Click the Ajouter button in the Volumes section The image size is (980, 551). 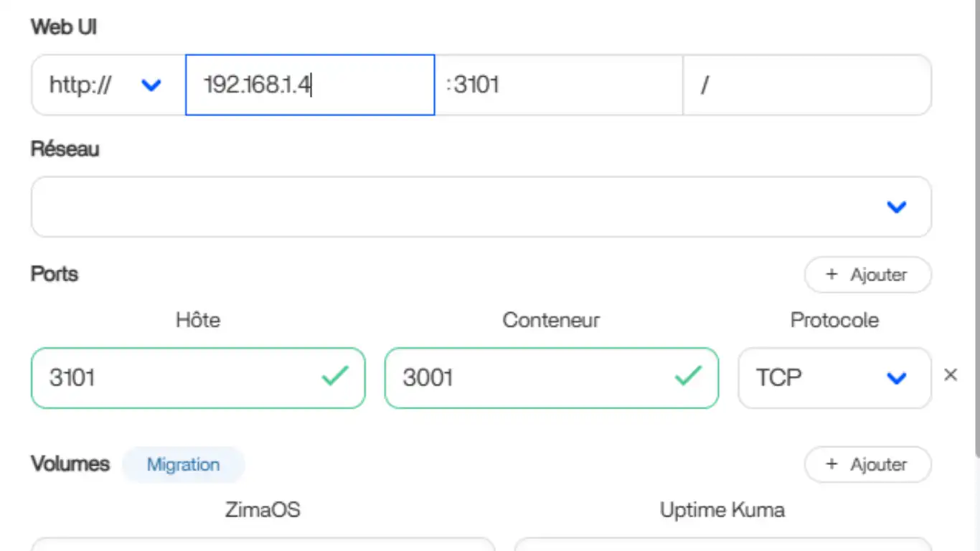click(868, 464)
